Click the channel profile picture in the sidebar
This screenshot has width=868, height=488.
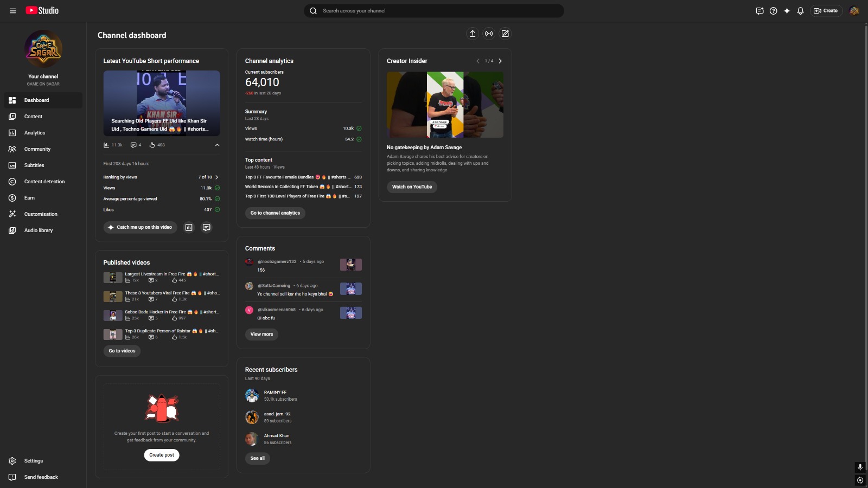coord(43,49)
